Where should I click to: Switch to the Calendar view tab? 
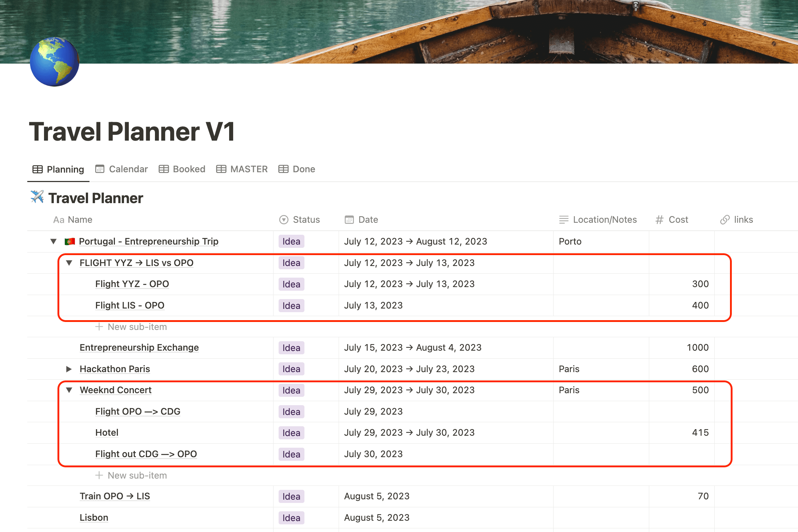click(x=121, y=169)
